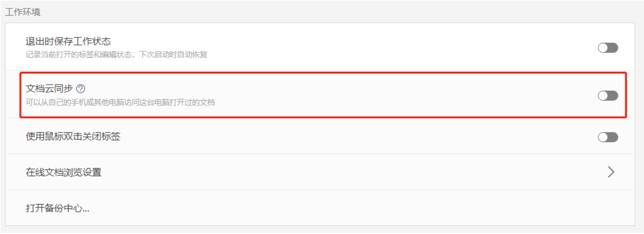Image resolution: width=644 pixels, height=234 pixels.
Task: Click the word 工作状态 in first row title
Action: (x=92, y=42)
